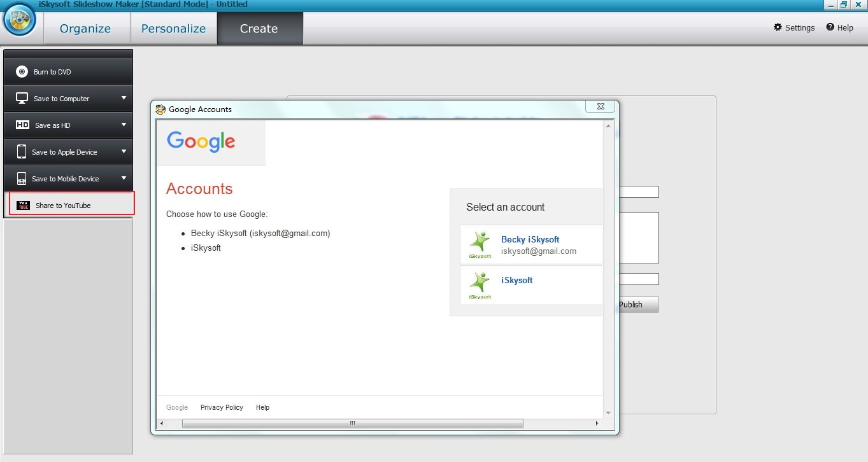Open Save as HD option
This screenshot has height=462, width=868.
click(68, 125)
